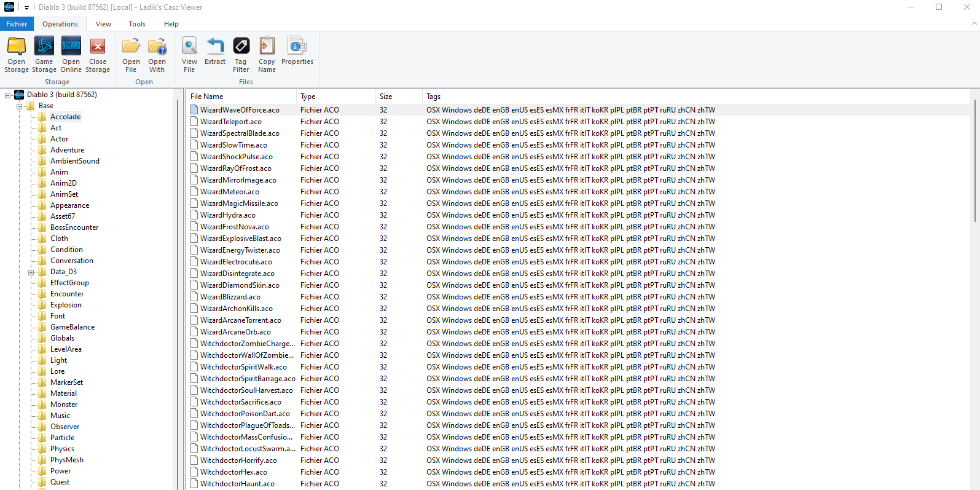Select the file WitchdoctorSacrifice.aco
The height and width of the screenshot is (490, 980).
point(241,402)
